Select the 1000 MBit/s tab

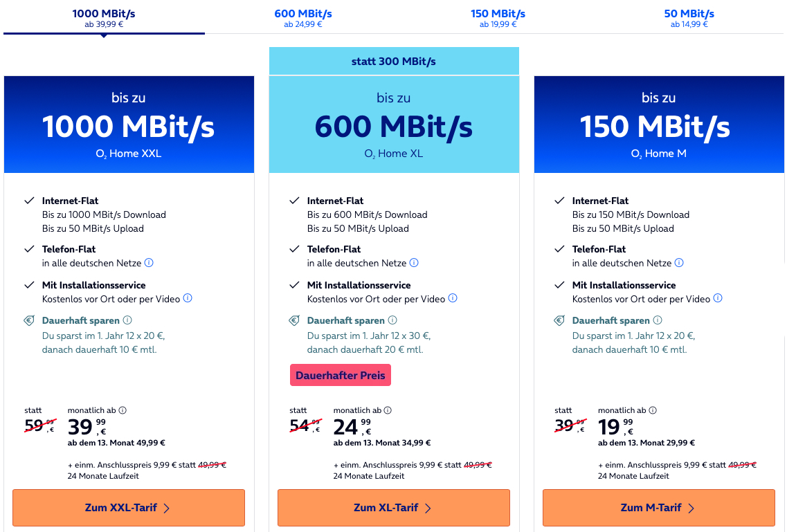point(104,18)
